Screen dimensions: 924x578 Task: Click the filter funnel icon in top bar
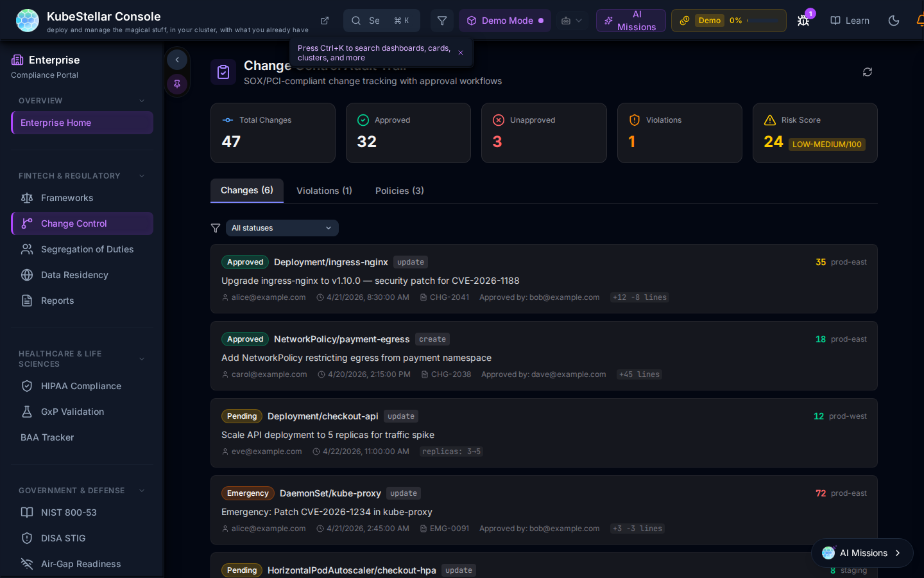pyautogui.click(x=442, y=21)
